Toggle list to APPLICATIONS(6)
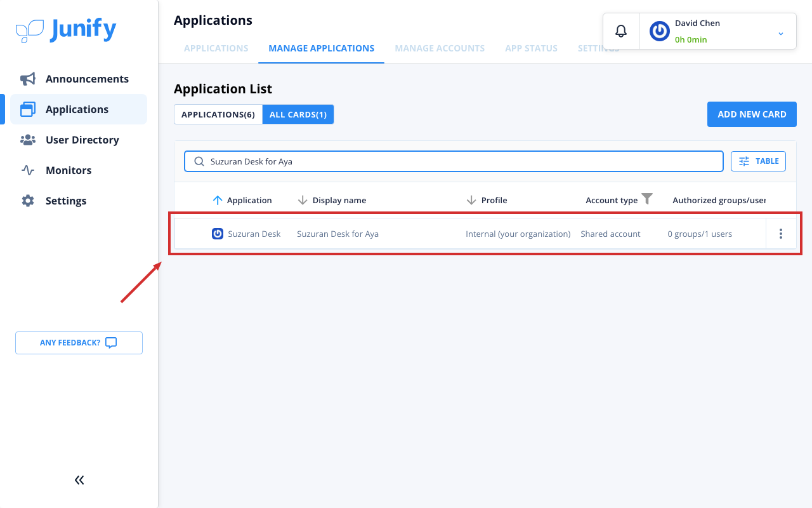 click(218, 114)
